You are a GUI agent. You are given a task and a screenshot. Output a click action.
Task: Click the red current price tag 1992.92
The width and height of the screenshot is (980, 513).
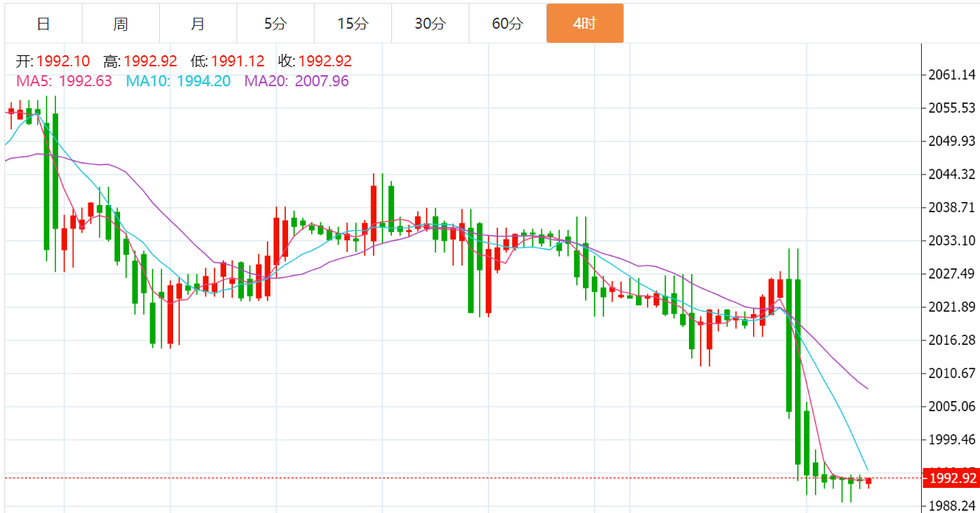coord(951,479)
